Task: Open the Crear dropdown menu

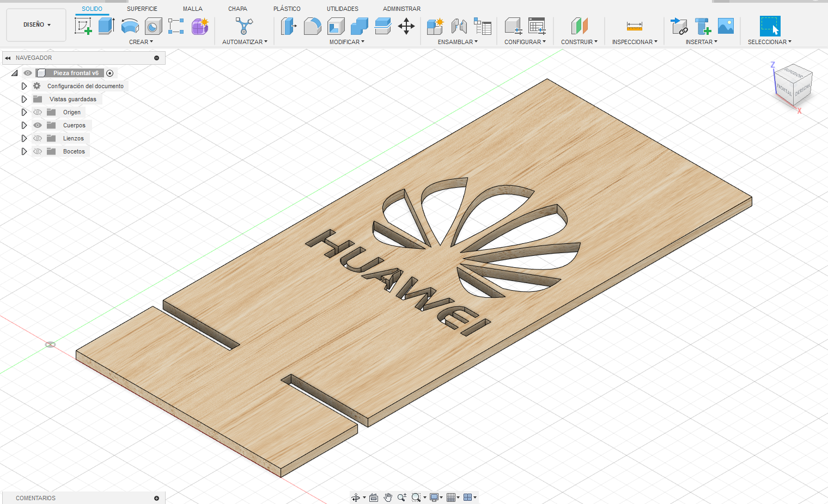Action: click(141, 42)
